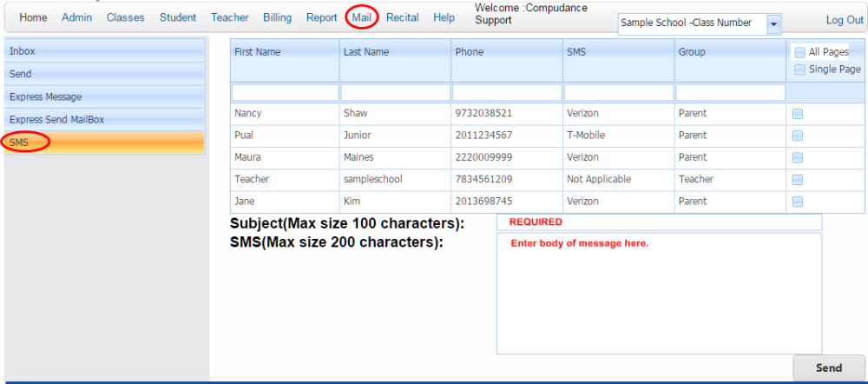Check the All Pages checkbox
The width and height of the screenshot is (868, 384).
(799, 53)
